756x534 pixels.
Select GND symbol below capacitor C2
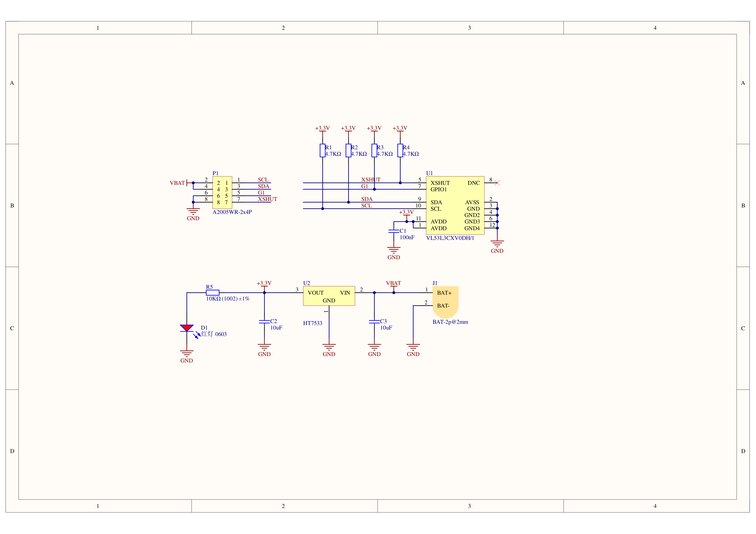pos(264,347)
